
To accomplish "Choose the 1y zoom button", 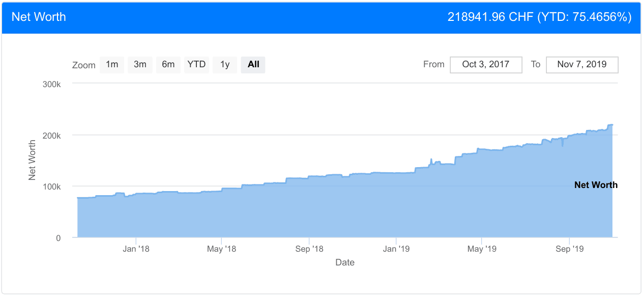I will pos(225,65).
